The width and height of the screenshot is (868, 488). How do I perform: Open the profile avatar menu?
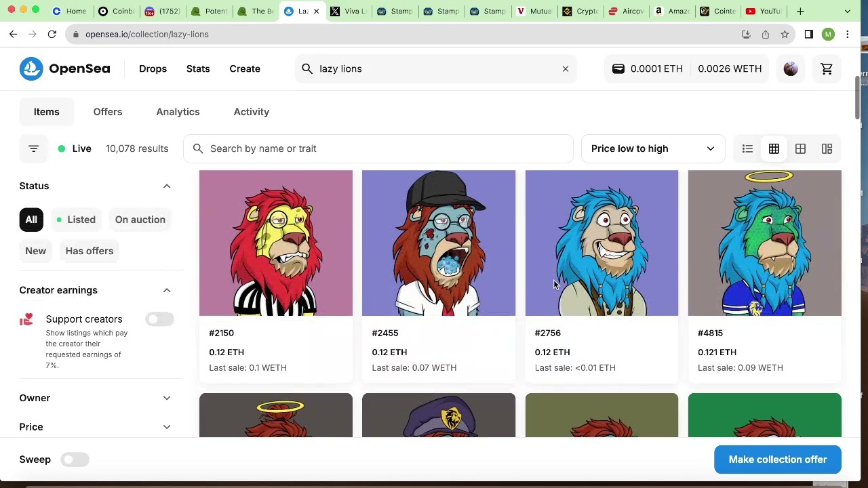tap(791, 68)
